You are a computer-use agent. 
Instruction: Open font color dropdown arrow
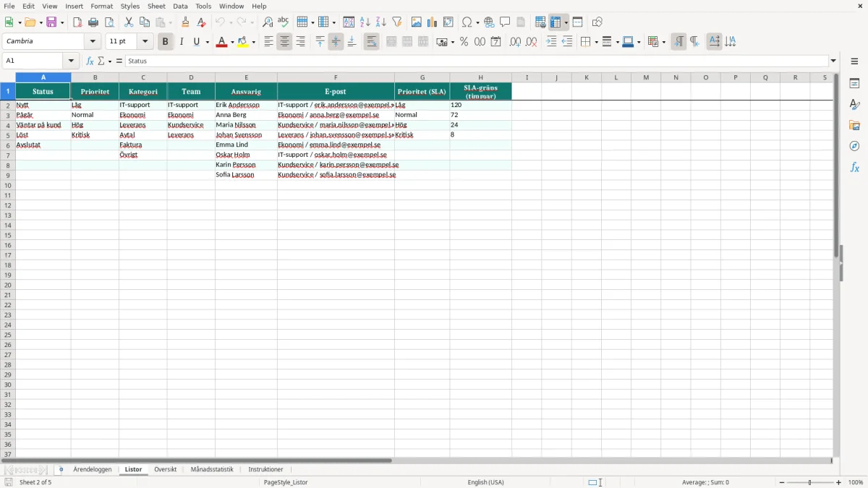click(x=232, y=42)
